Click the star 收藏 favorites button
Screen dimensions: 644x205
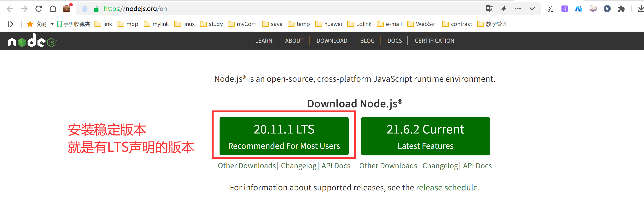pyautogui.click(x=37, y=24)
